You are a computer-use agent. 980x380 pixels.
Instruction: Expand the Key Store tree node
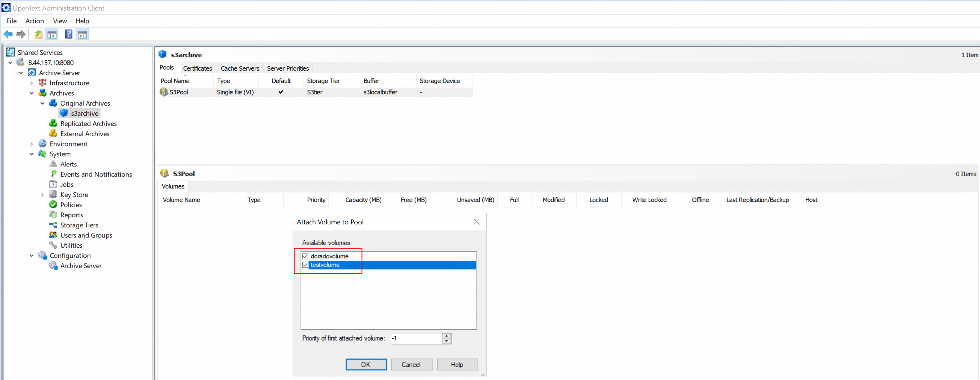point(42,195)
